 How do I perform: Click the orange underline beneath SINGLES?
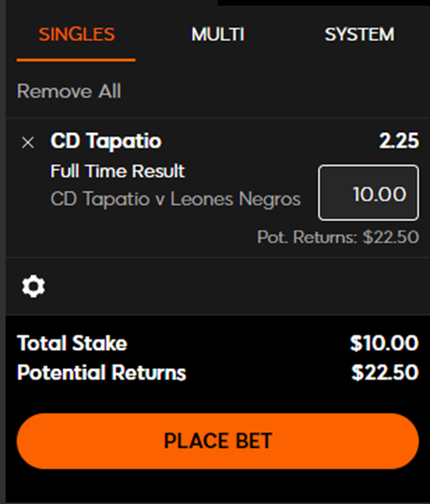point(76,60)
